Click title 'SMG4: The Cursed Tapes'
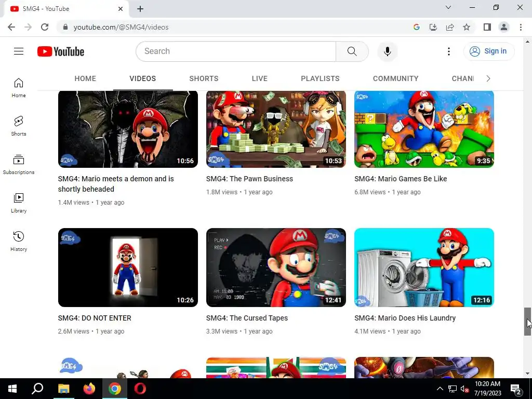The width and height of the screenshot is (532, 399). tap(247, 318)
